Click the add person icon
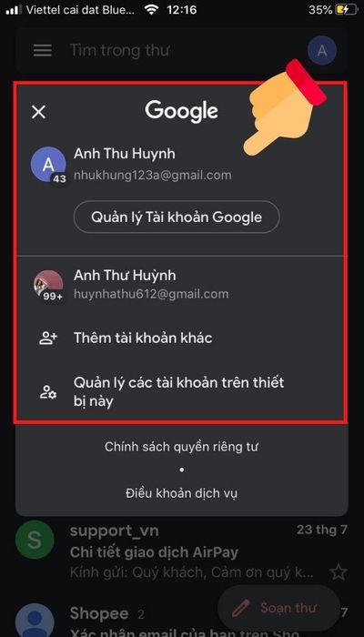The image size is (364, 637). 48,338
